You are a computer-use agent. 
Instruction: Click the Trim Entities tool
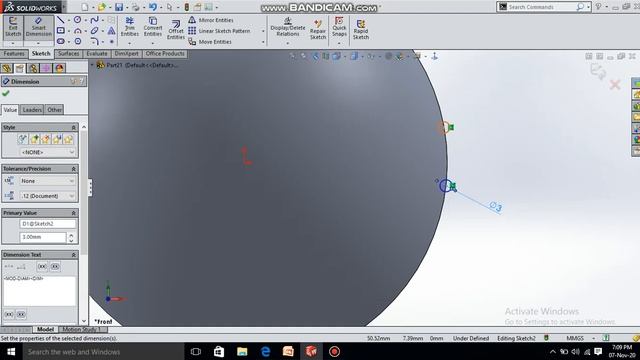[129, 27]
